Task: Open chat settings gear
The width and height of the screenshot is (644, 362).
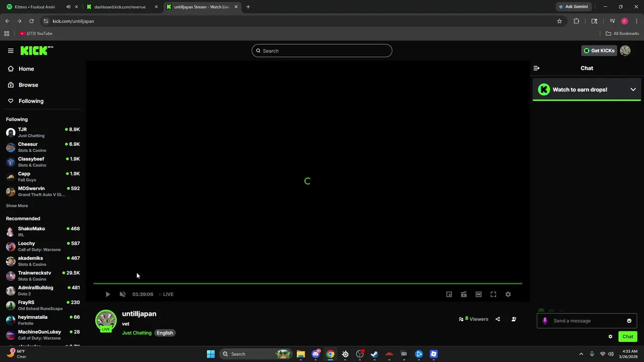Action: pos(610,336)
